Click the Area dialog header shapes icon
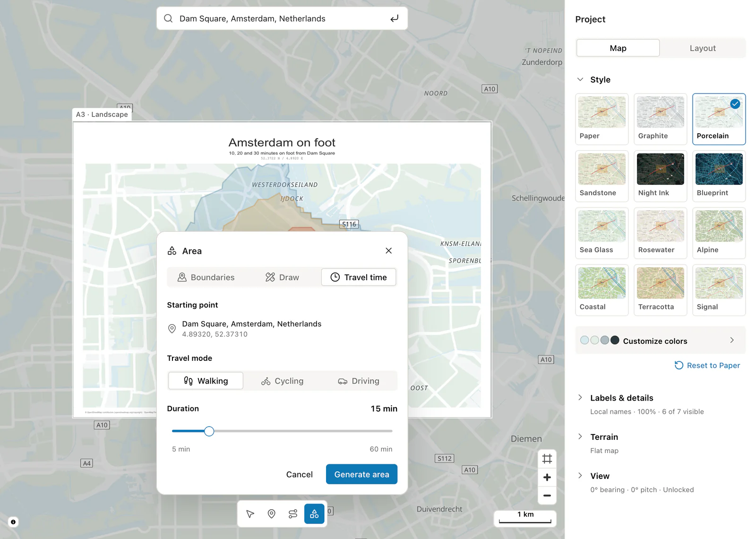Screen dimensions: 756x539 pyautogui.click(x=172, y=251)
